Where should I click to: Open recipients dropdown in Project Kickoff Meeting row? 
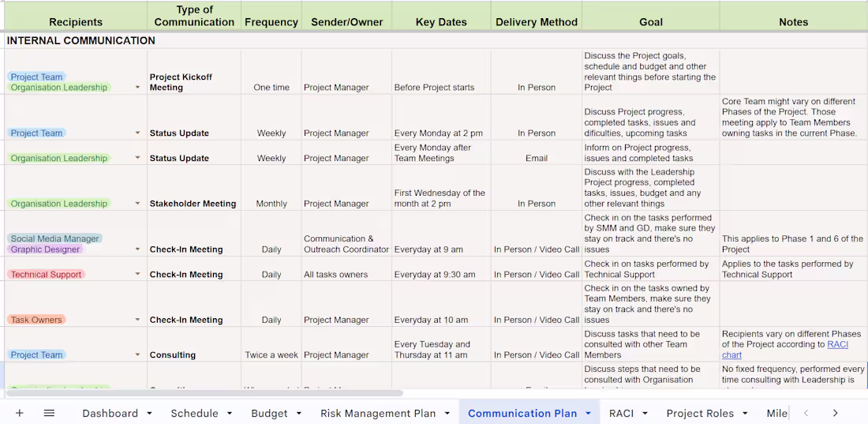coord(137,88)
